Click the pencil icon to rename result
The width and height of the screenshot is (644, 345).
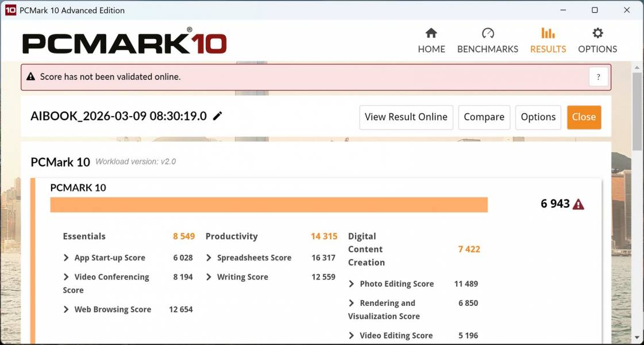[218, 116]
